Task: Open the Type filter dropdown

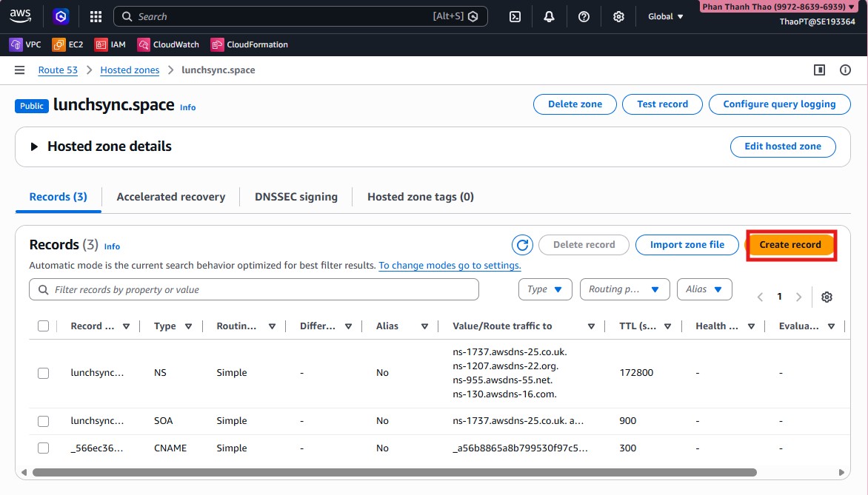Action: click(x=545, y=289)
